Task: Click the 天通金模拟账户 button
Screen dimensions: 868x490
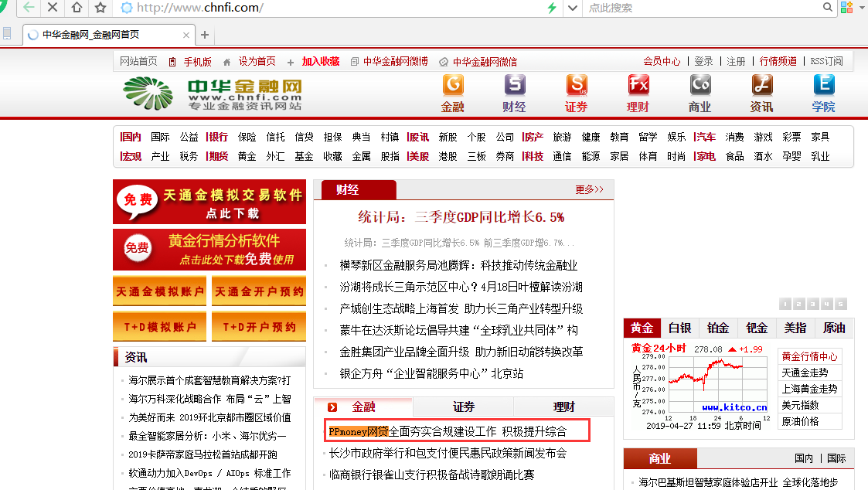Action: [x=159, y=291]
